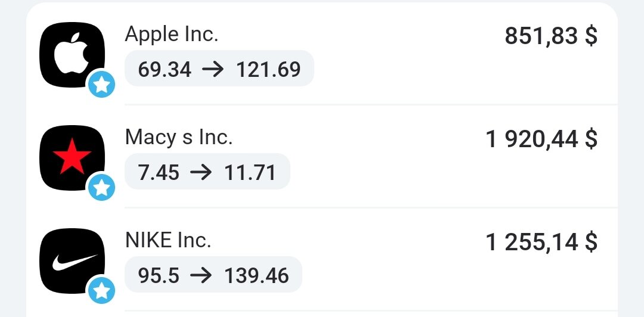Image resolution: width=644 pixels, height=317 pixels.
Task: Click the arrow between 69.34 and 121.69
Action: click(x=213, y=69)
